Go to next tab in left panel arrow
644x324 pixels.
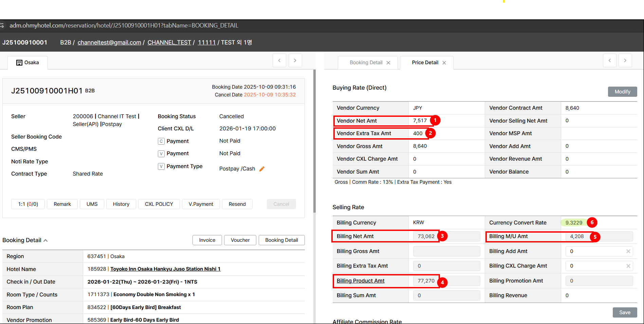[295, 60]
